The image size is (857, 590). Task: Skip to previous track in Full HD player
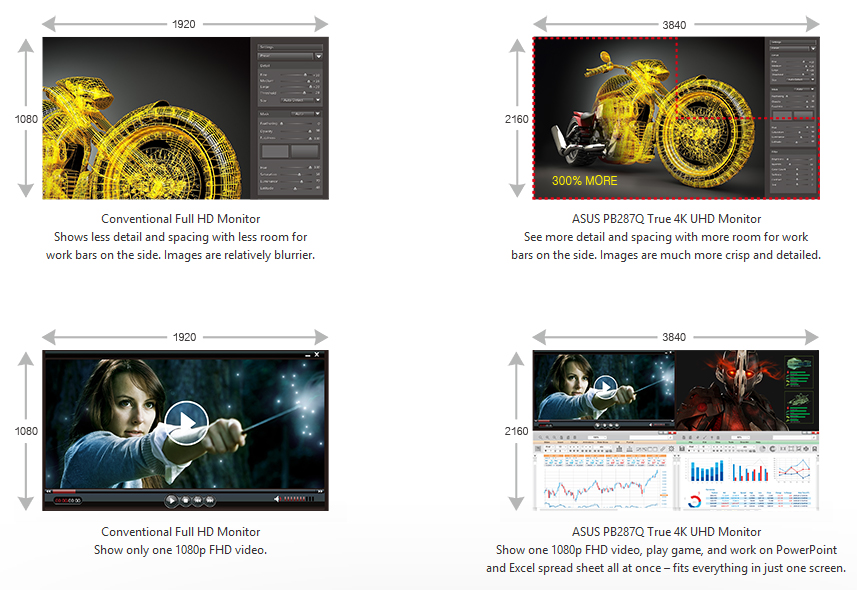point(197,500)
